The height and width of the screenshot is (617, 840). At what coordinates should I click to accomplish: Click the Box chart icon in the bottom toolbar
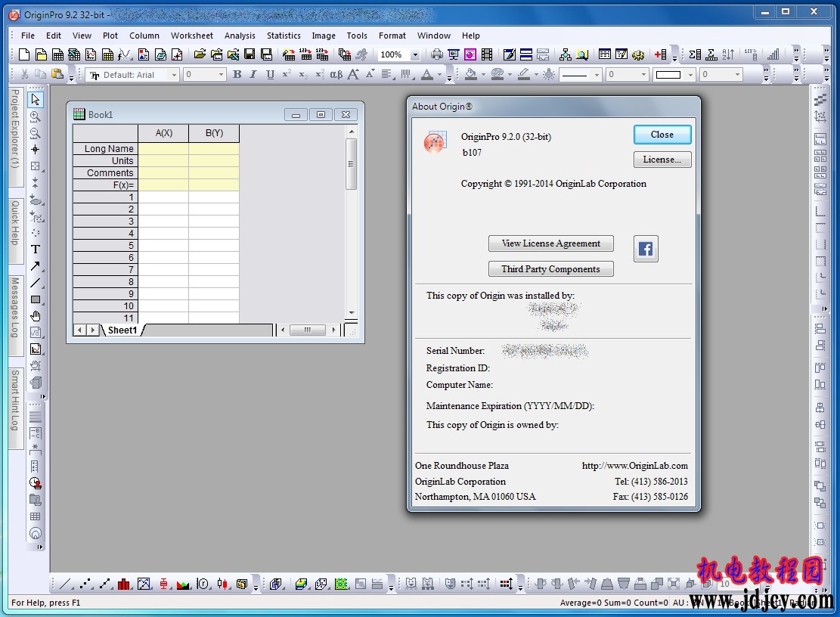[x=163, y=584]
